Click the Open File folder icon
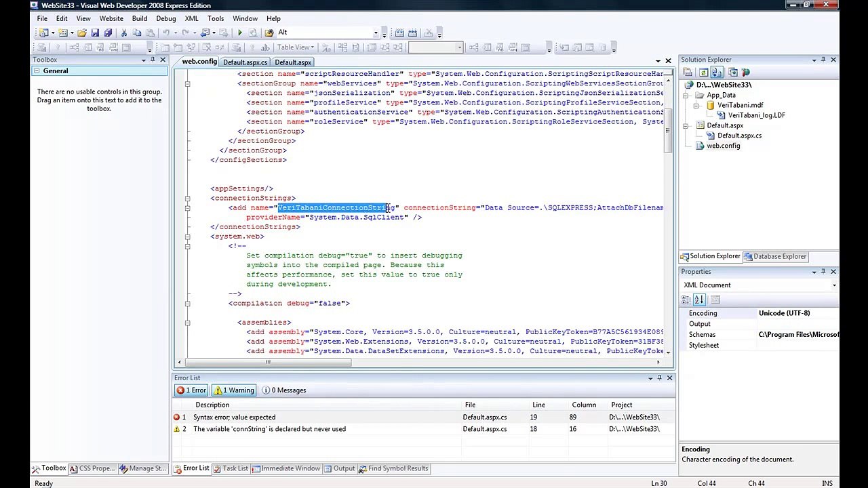The width and height of the screenshot is (868, 488). [82, 33]
